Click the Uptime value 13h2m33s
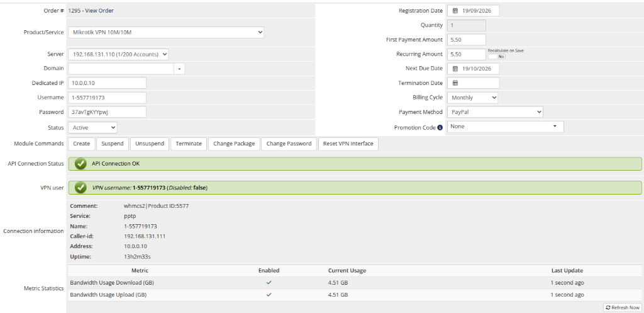 click(x=136, y=257)
